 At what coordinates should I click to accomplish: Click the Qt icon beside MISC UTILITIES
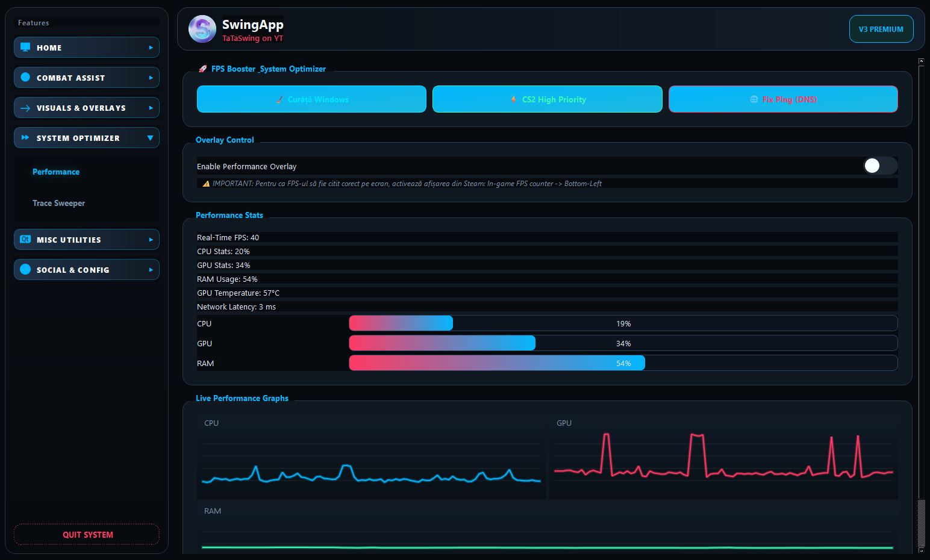25,239
